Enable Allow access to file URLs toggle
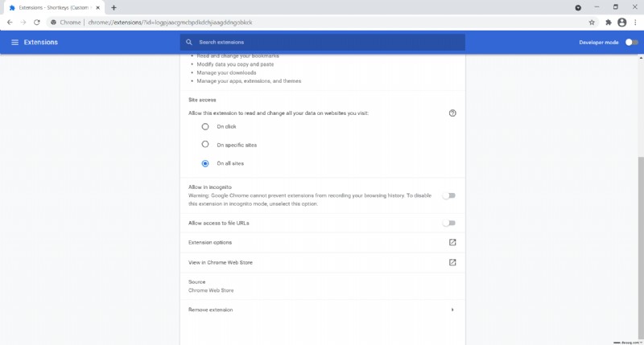This screenshot has height=345, width=644. click(x=449, y=223)
